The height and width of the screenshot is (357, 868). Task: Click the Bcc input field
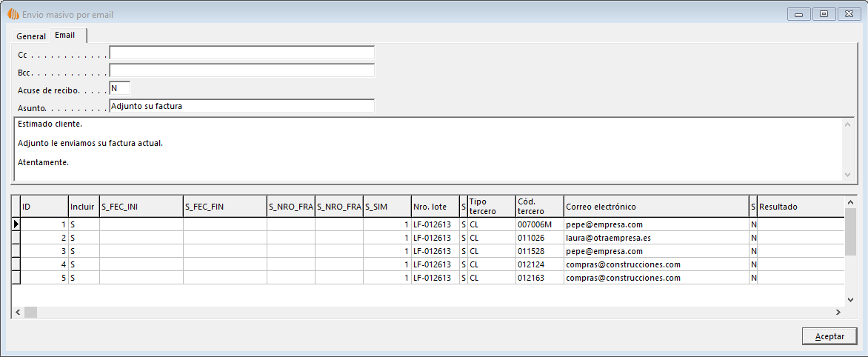(241, 70)
